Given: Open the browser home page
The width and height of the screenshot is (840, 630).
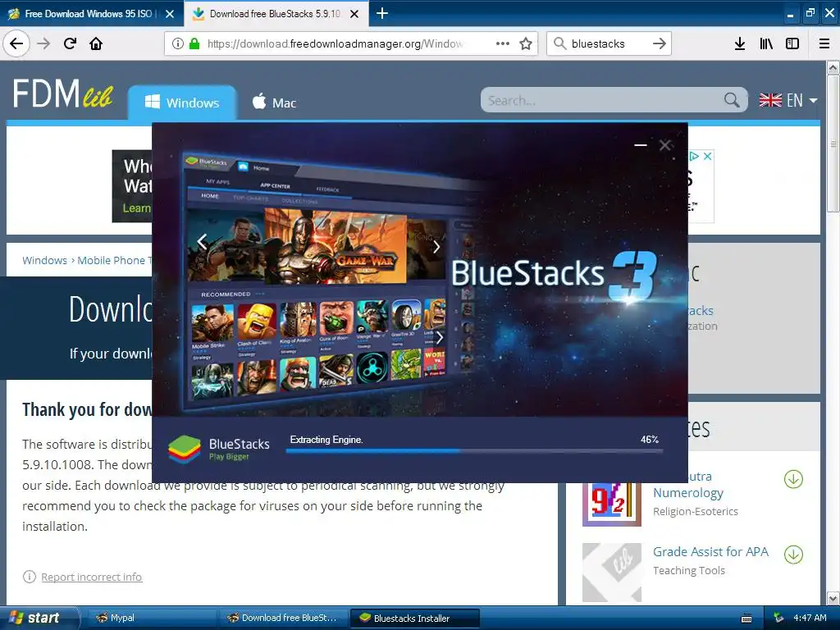Looking at the screenshot, I should click(x=96, y=43).
